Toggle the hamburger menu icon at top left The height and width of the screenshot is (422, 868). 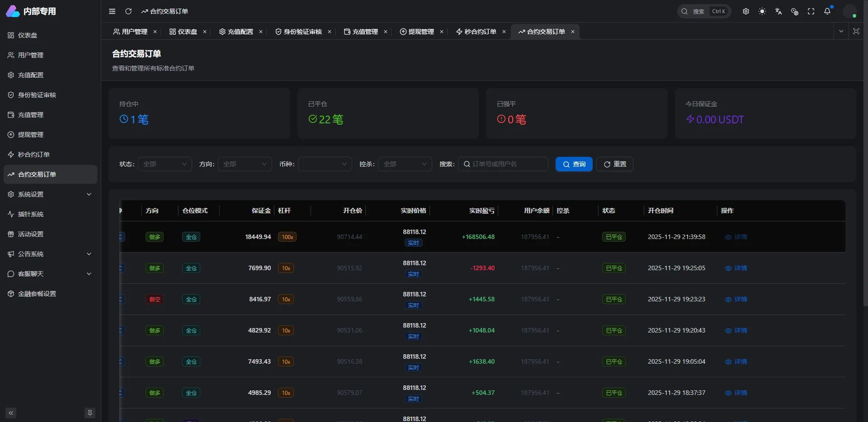112,11
